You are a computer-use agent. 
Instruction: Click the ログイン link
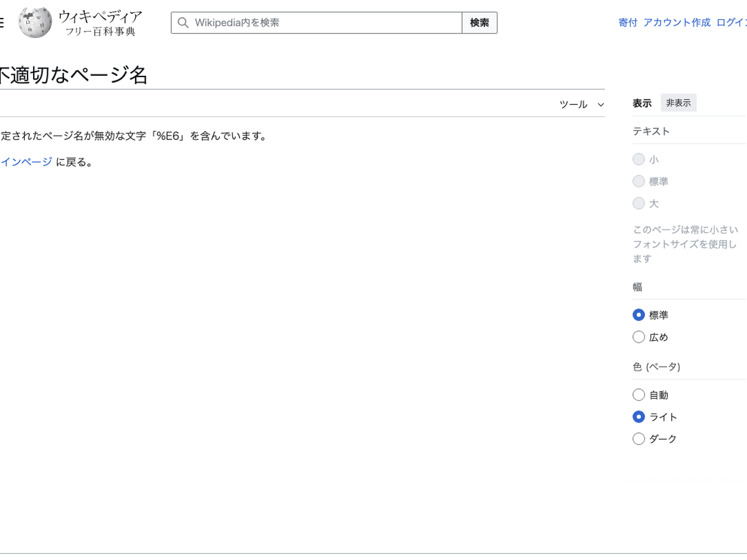[x=732, y=22]
